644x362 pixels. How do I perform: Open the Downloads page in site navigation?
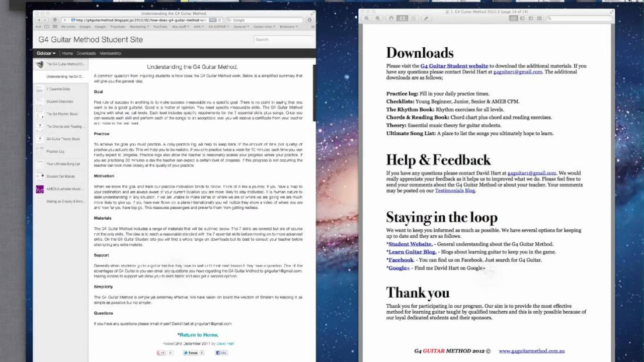(86, 53)
